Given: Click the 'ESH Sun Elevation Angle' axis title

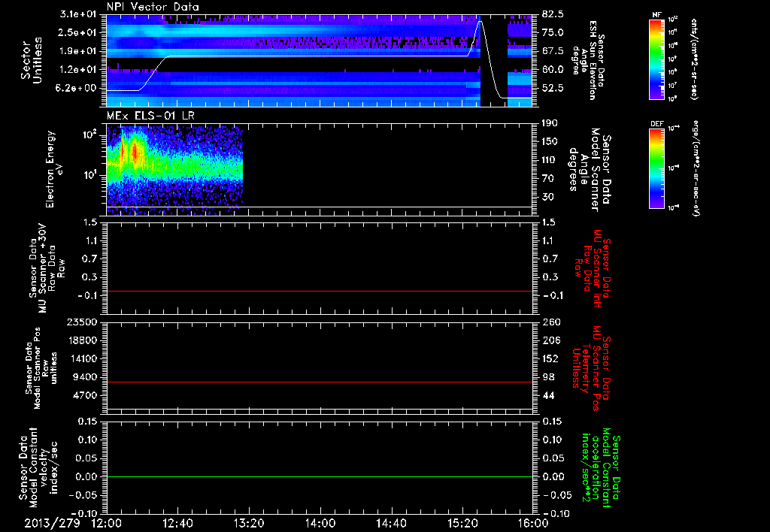Looking at the screenshot, I should [x=587, y=60].
